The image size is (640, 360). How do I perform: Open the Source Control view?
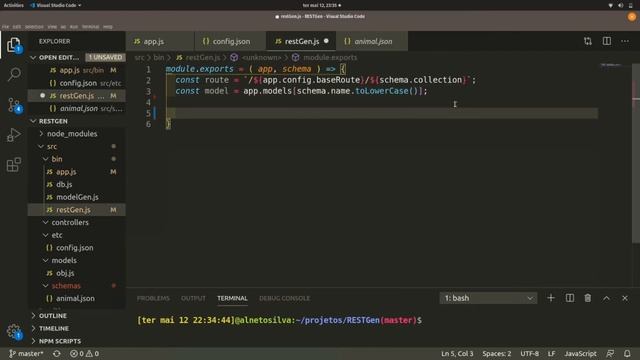14,105
